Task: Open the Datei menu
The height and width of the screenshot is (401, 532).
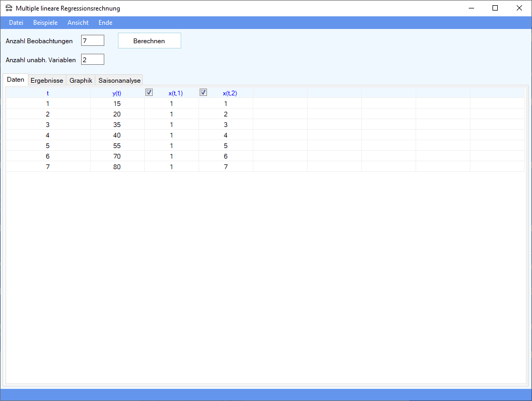Action: point(16,23)
